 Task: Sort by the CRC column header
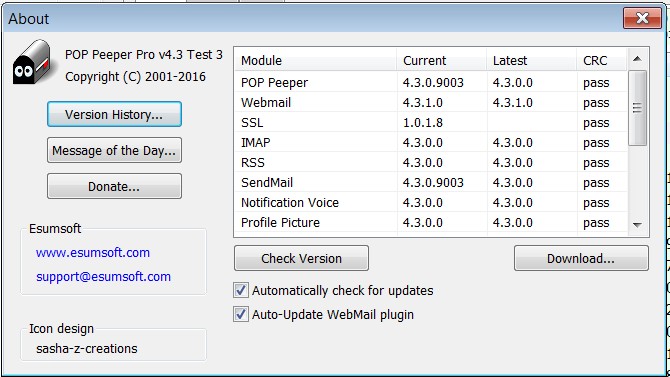602,60
